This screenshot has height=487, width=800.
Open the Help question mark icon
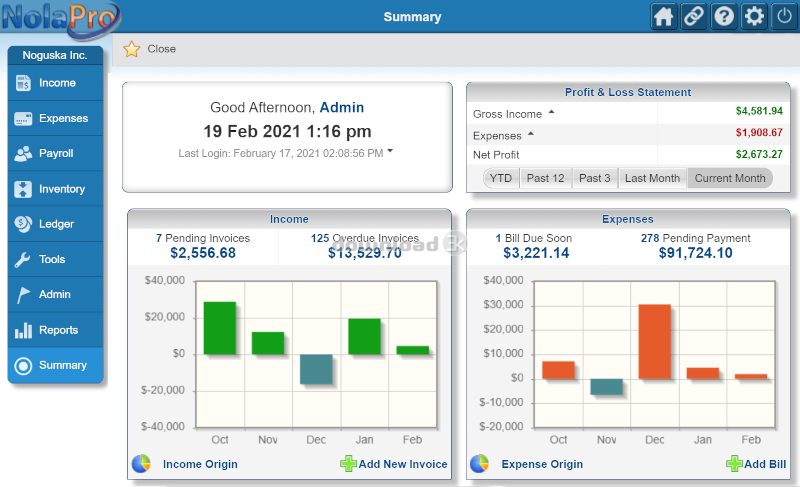[724, 17]
